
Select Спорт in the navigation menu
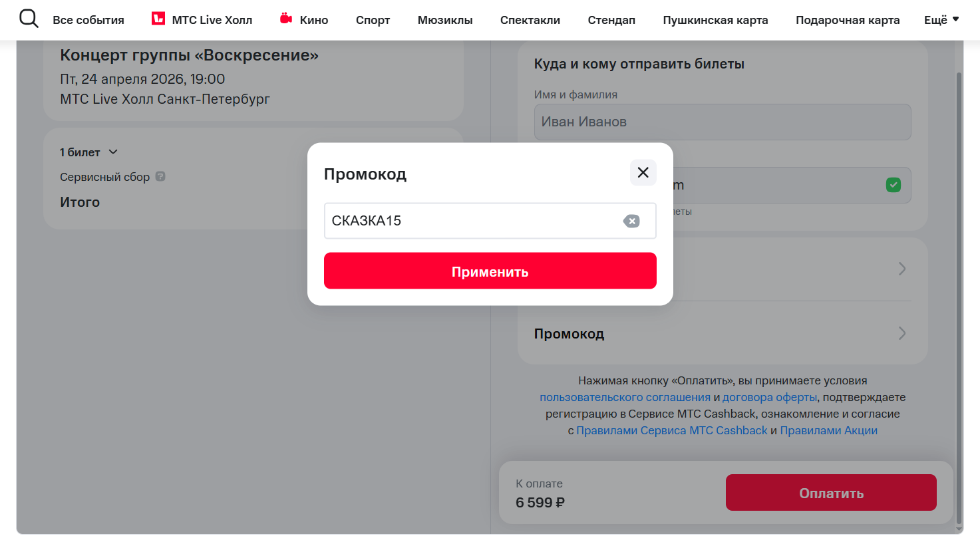(373, 19)
